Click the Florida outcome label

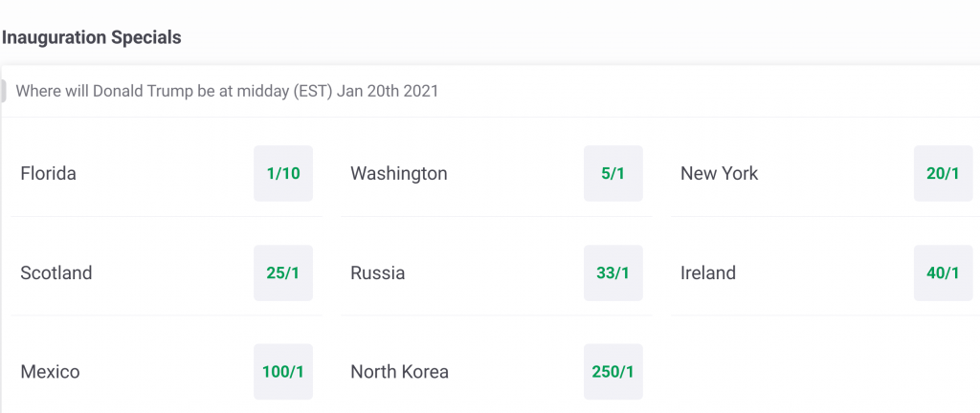pos(48,174)
